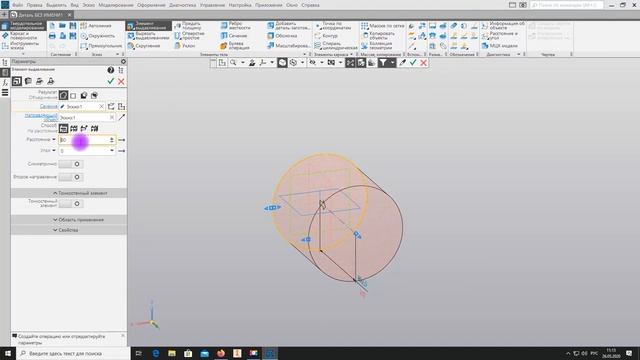
Task: Open the Угол label dropdown arrow
Action: pos(54,151)
